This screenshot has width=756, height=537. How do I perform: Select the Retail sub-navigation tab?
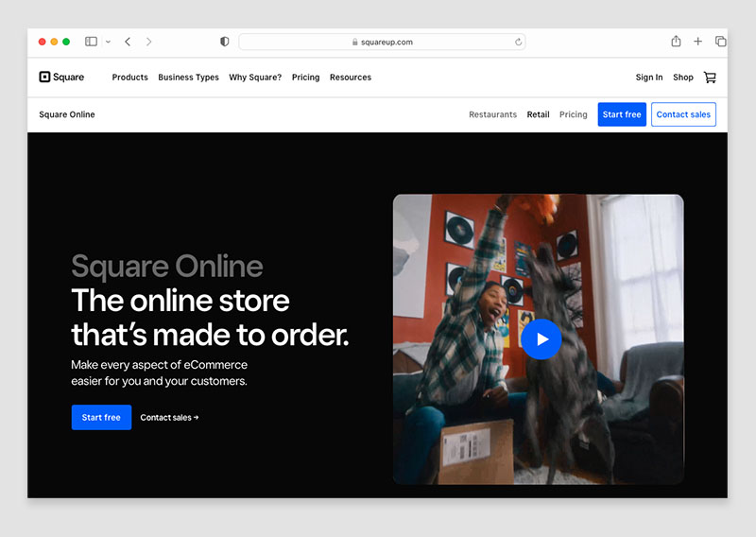[538, 114]
